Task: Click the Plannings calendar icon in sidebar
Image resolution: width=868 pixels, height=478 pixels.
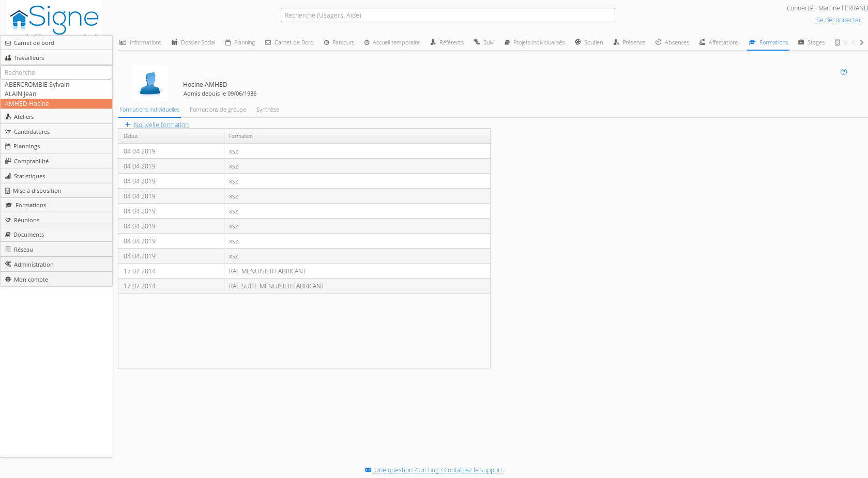Action: [x=8, y=146]
